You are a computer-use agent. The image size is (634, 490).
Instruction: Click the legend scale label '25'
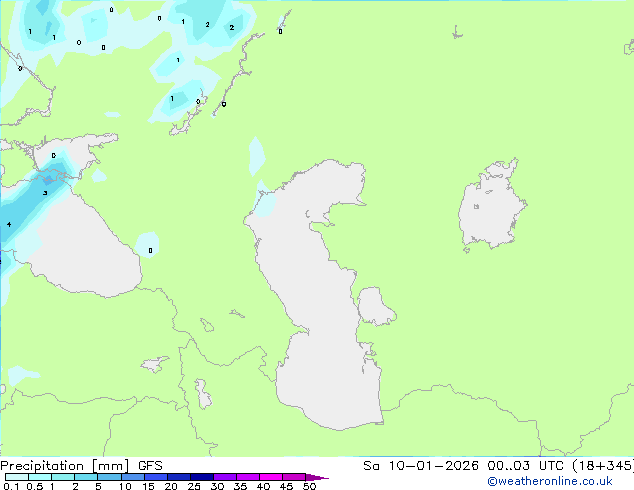click(194, 486)
